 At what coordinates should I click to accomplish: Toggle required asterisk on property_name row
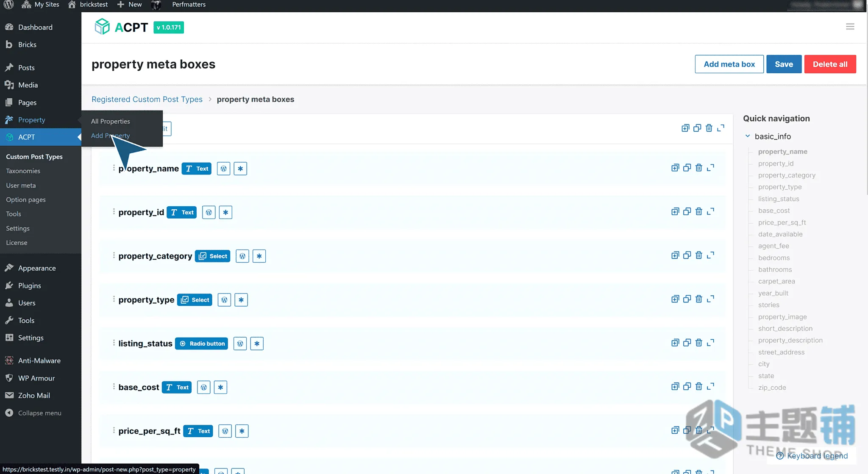pyautogui.click(x=240, y=169)
